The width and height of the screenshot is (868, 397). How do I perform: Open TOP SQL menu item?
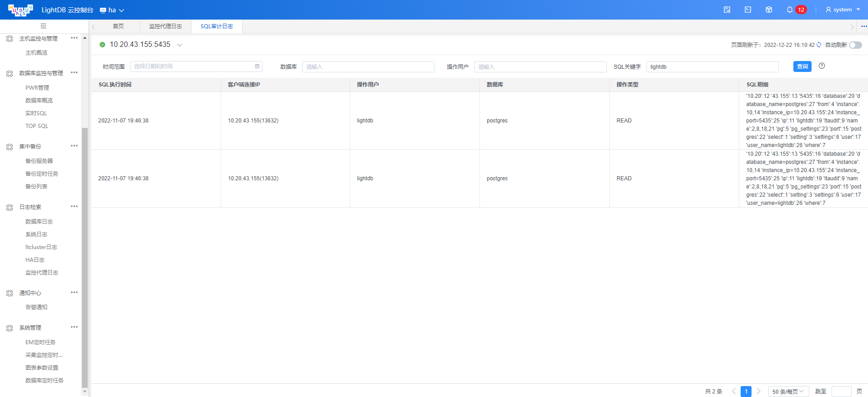[37, 126]
